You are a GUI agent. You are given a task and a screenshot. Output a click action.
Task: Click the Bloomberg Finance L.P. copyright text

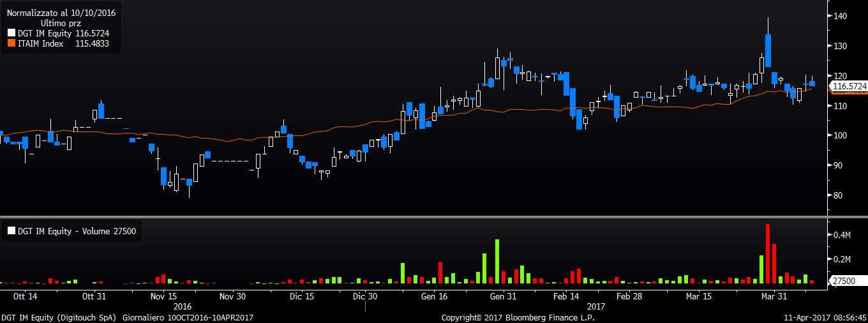pyautogui.click(x=518, y=317)
